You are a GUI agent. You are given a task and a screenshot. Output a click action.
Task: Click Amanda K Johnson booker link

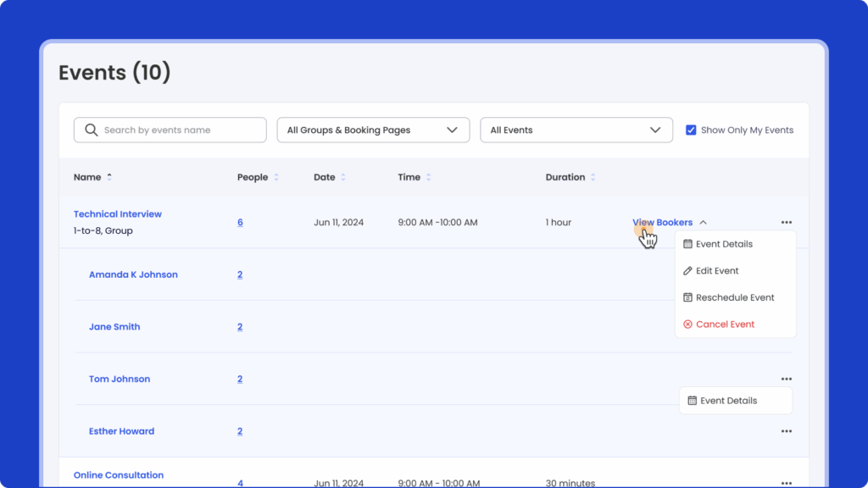[x=133, y=274]
